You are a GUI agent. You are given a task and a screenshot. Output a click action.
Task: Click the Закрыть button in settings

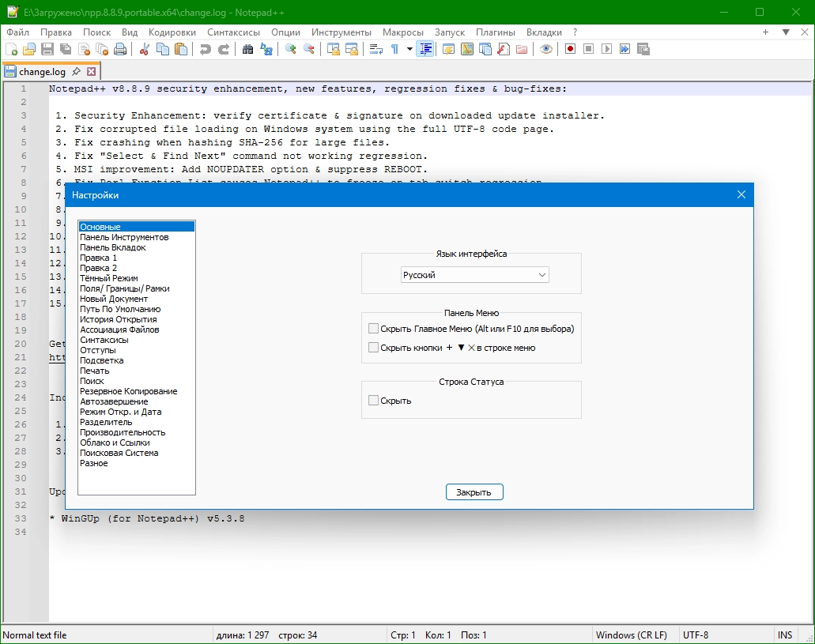click(474, 492)
